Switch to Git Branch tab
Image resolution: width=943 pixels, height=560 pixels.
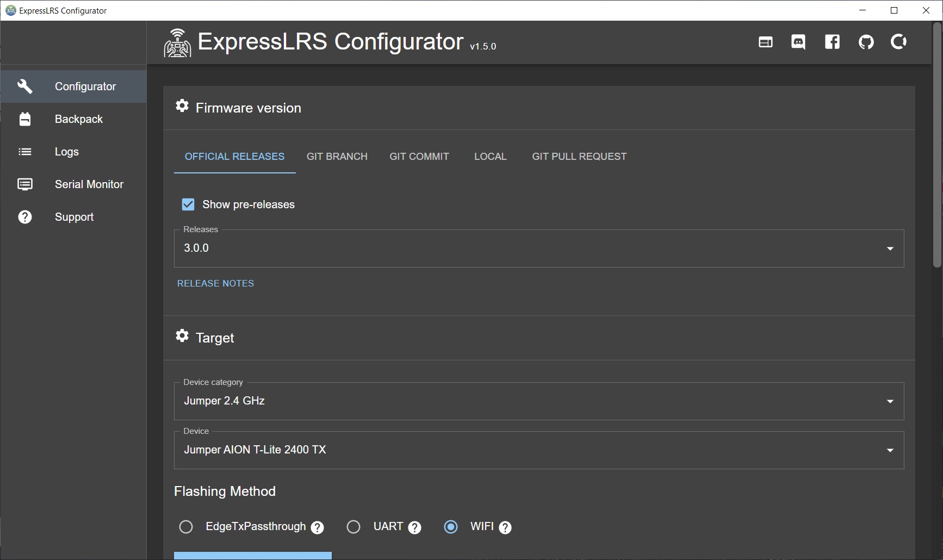[x=337, y=157]
